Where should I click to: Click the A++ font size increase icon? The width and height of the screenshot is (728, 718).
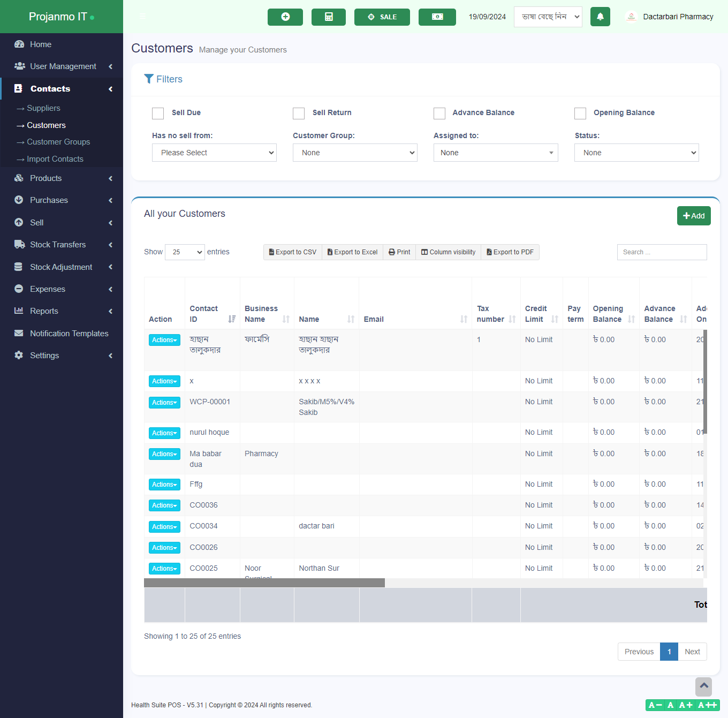(708, 705)
